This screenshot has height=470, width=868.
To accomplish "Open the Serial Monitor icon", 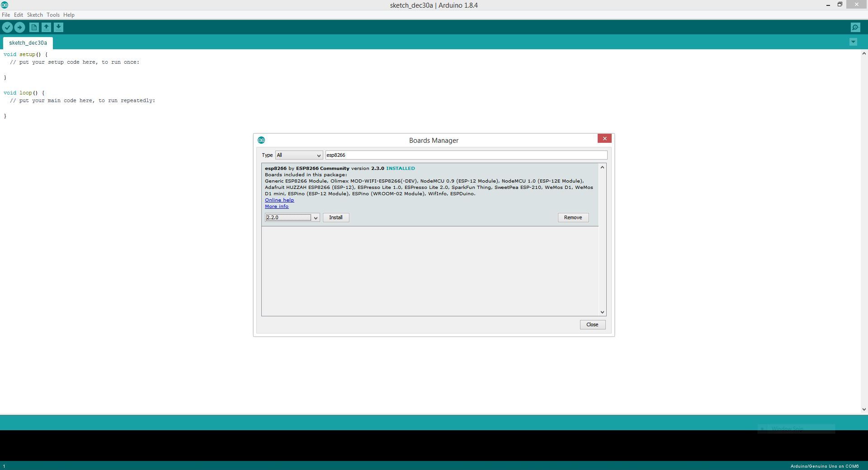I will (x=855, y=28).
